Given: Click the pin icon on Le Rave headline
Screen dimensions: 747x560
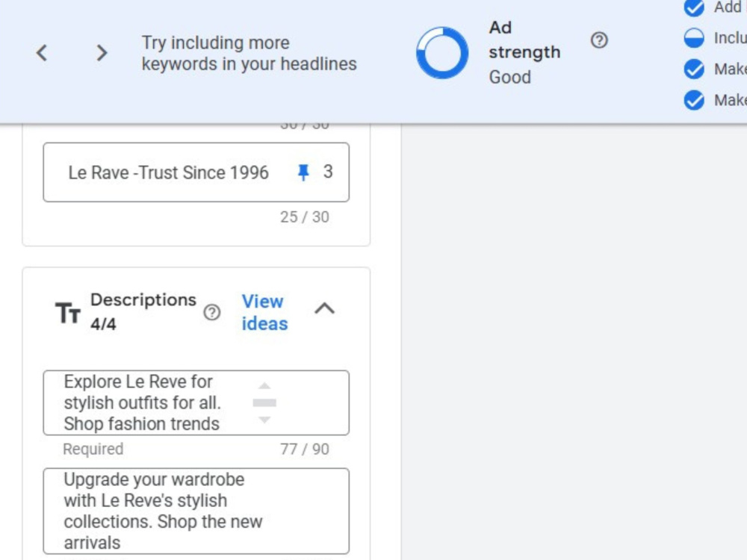Looking at the screenshot, I should click(303, 172).
